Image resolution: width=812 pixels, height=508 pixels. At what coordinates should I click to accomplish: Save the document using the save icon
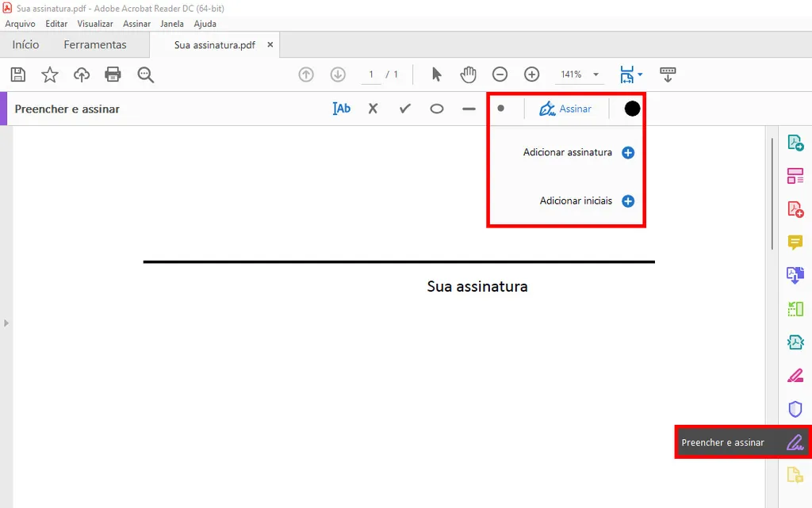17,74
